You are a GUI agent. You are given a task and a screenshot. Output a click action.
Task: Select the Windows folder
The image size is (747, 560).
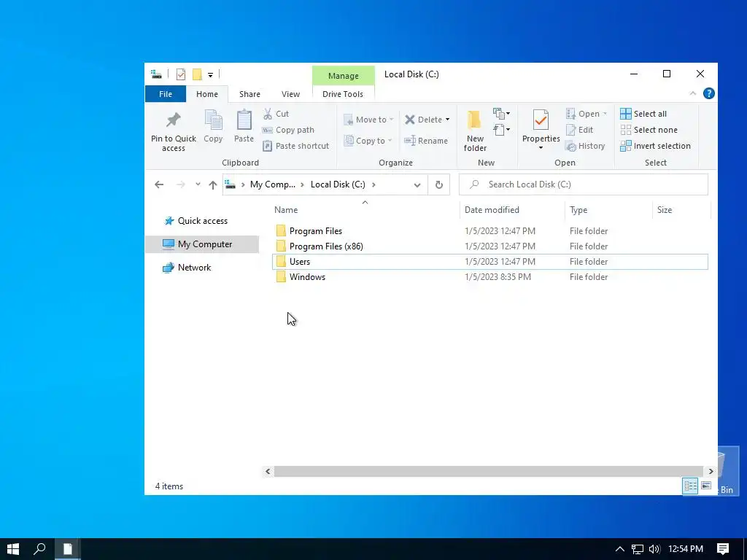489,276
